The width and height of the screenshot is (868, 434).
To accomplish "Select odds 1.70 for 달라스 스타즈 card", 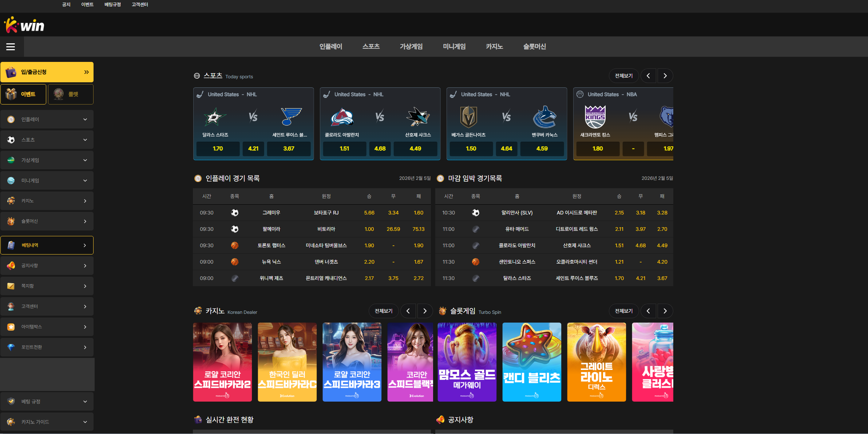I will point(218,149).
